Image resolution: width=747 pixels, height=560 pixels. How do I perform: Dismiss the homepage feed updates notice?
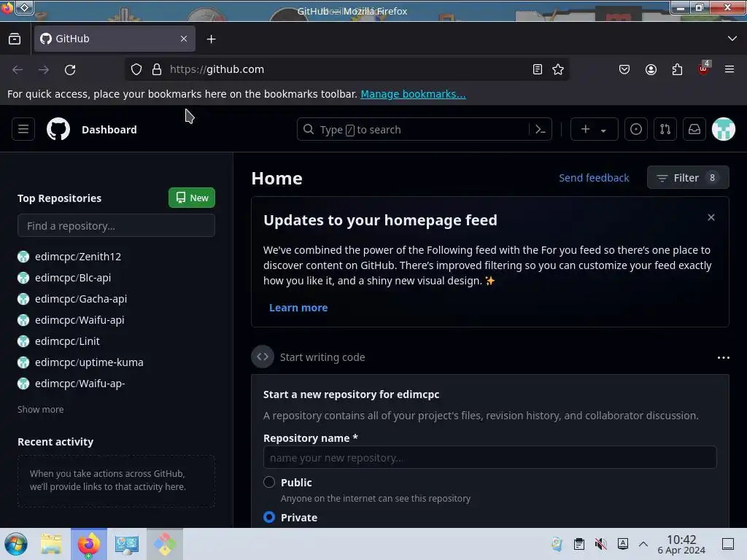click(x=711, y=217)
